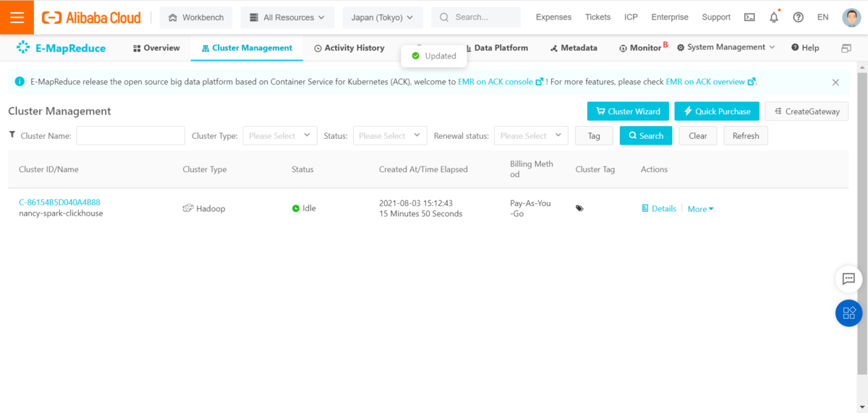Close the EMR on ACK info banner
The width and height of the screenshot is (868, 413).
(835, 82)
